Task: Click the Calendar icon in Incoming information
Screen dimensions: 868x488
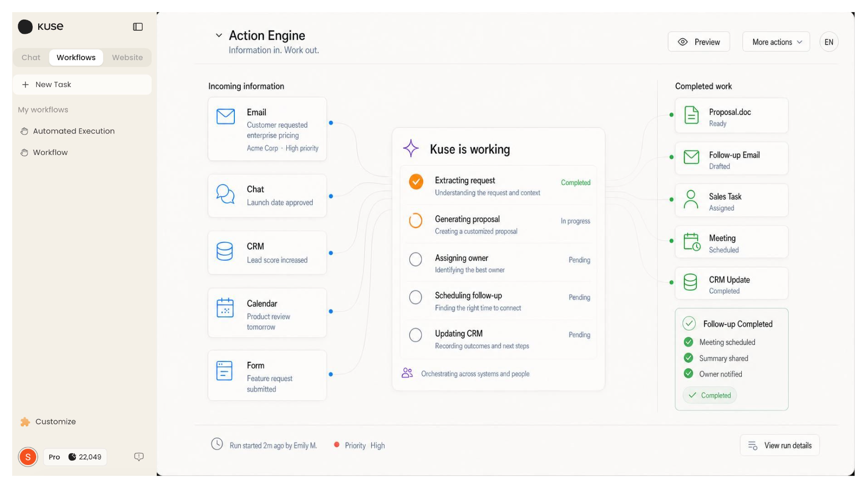Action: coord(225,308)
